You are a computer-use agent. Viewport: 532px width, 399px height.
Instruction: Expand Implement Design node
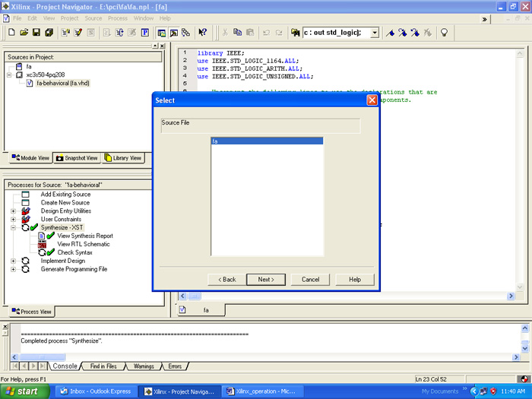click(13, 261)
